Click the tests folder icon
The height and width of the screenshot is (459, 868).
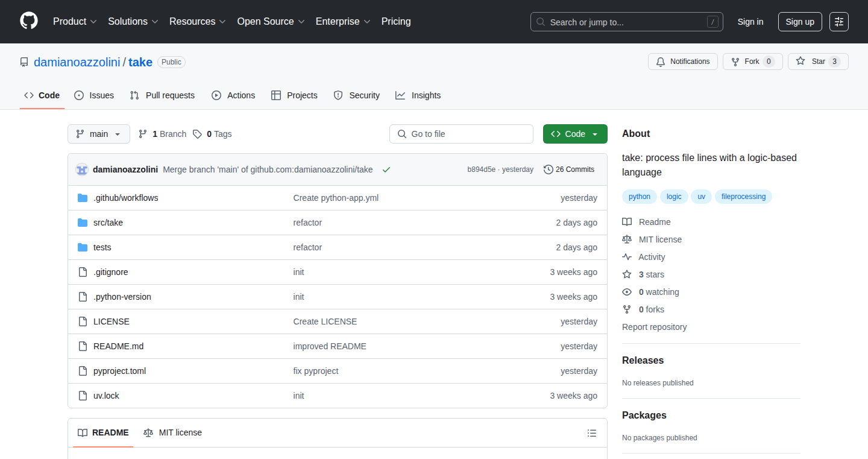[83, 247]
